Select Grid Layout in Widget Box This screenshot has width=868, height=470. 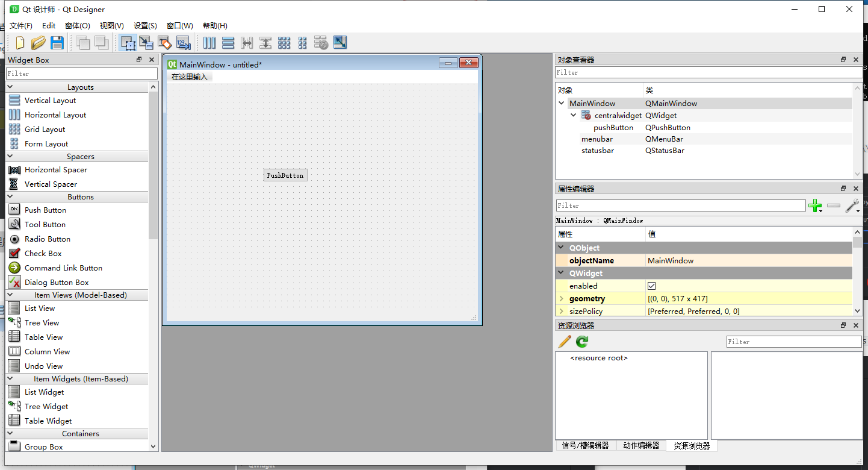tap(45, 130)
